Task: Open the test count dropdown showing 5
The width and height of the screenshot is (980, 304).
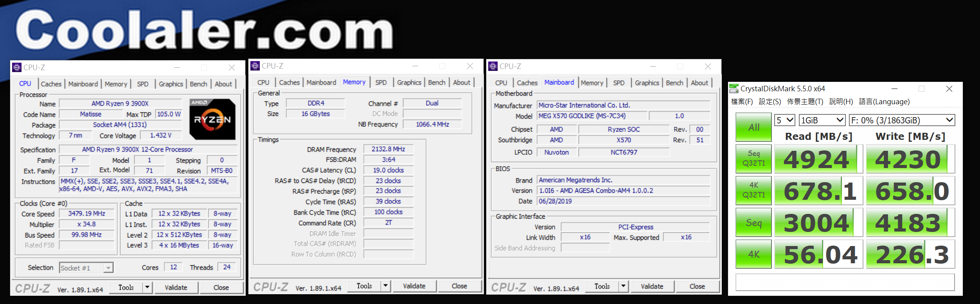Action: point(785,120)
